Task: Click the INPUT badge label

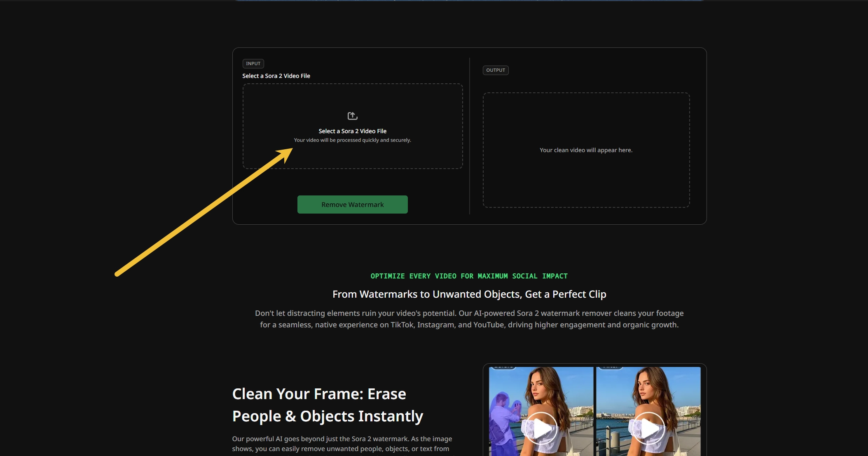Action: click(253, 63)
